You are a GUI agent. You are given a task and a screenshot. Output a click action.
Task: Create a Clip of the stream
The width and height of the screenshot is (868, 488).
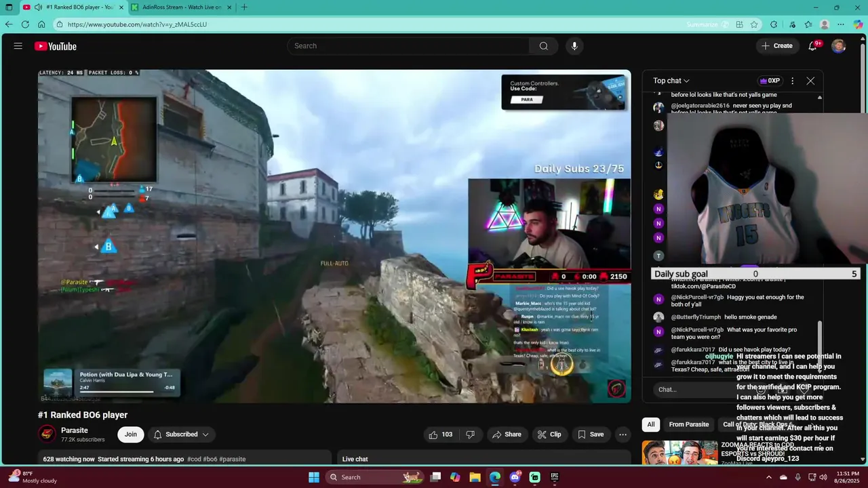(x=549, y=434)
